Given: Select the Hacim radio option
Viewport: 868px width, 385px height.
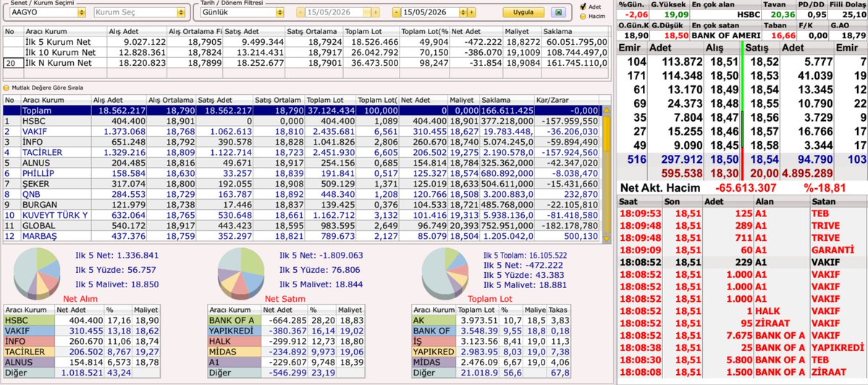Looking at the screenshot, I should (582, 16).
